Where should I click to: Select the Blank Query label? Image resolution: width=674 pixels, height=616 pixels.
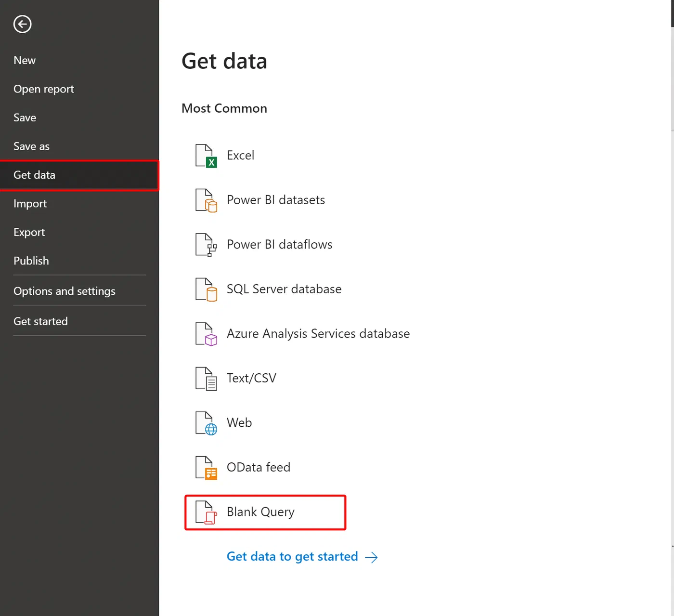tap(260, 512)
